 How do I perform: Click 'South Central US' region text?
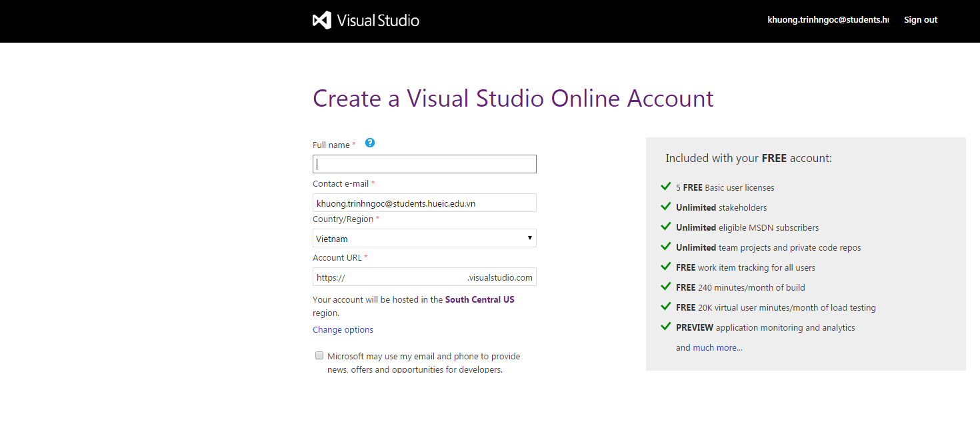[480, 300]
